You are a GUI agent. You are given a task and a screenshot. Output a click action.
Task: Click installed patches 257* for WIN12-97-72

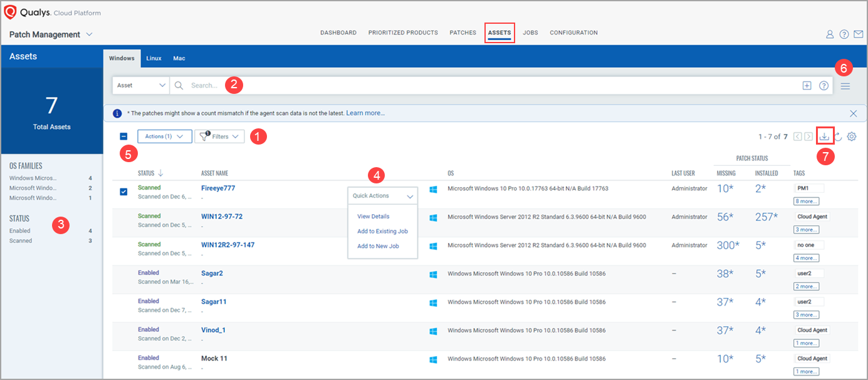(767, 217)
